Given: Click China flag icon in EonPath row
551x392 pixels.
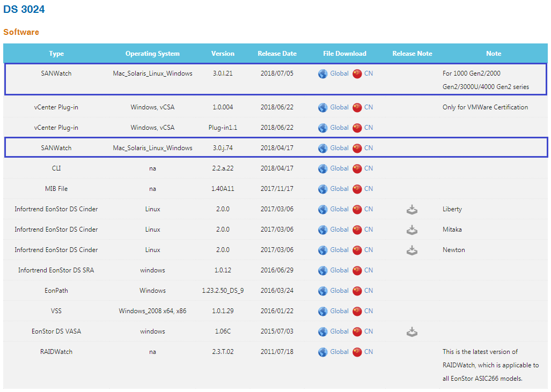Looking at the screenshot, I should [x=357, y=291].
